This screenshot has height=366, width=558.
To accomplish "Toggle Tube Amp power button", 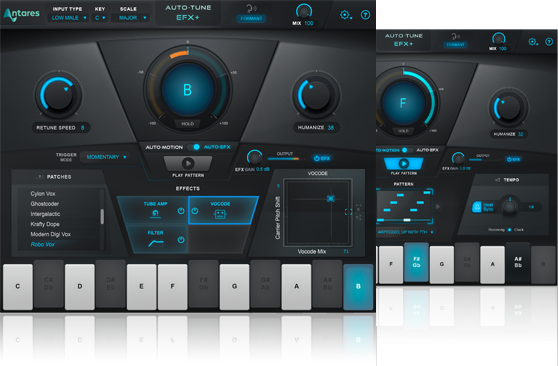I will [181, 211].
